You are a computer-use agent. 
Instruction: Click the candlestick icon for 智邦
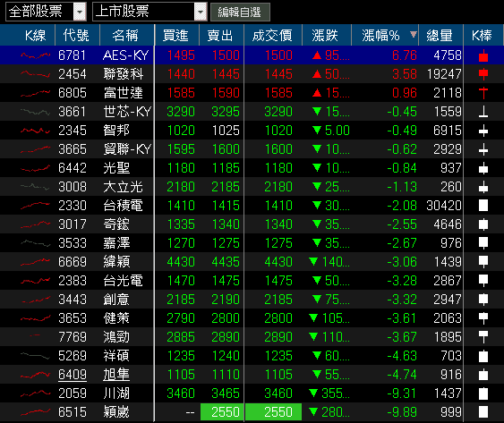tap(483, 131)
